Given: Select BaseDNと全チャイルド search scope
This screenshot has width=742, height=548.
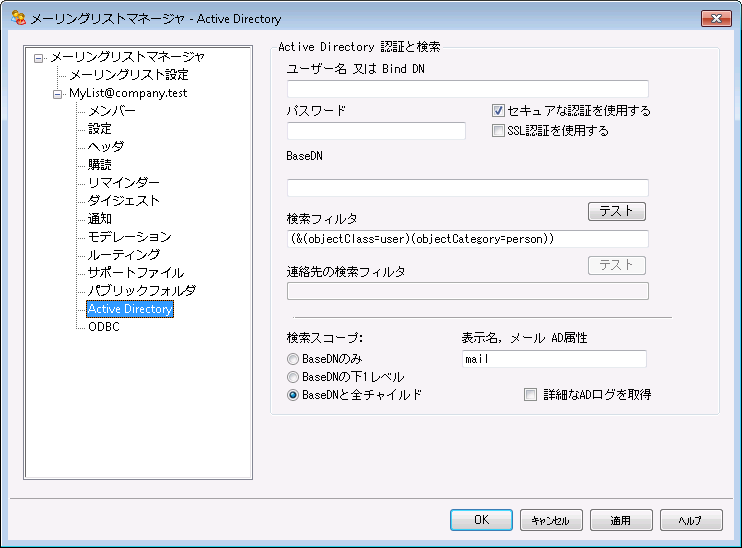Looking at the screenshot, I should (293, 395).
